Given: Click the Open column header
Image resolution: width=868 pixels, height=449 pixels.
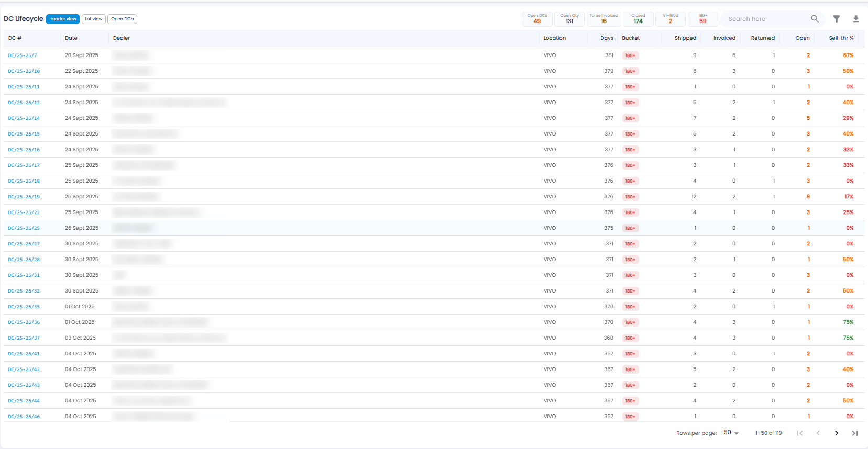Looking at the screenshot, I should point(803,38).
